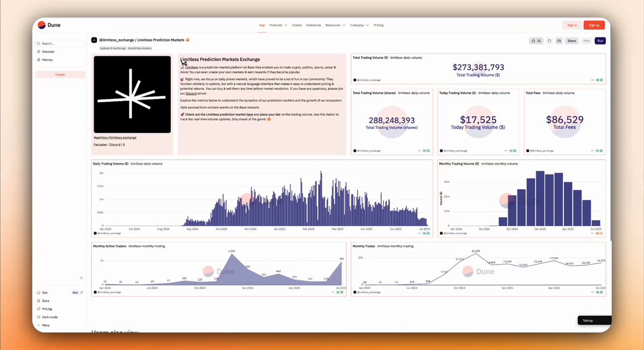Open options menu on Monthly Active Traders chart
The width and height of the screenshot is (644, 350).
point(333,292)
